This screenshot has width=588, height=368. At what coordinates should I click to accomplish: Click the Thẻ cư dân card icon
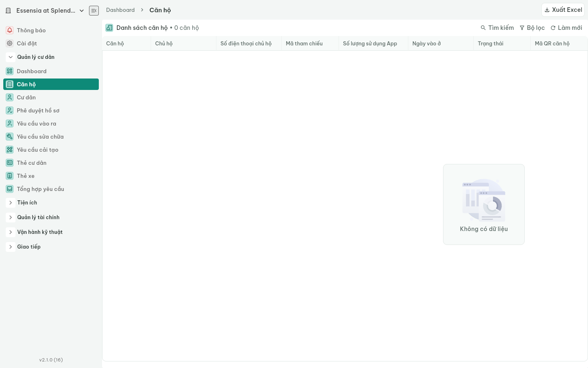tap(10, 163)
